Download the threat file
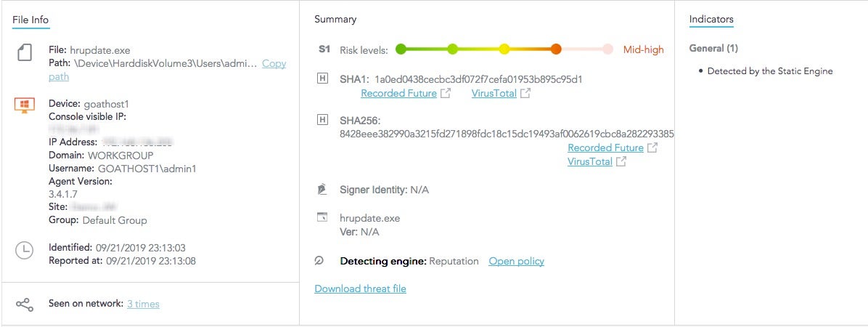Screen dimensions: 868x327 pyautogui.click(x=360, y=288)
